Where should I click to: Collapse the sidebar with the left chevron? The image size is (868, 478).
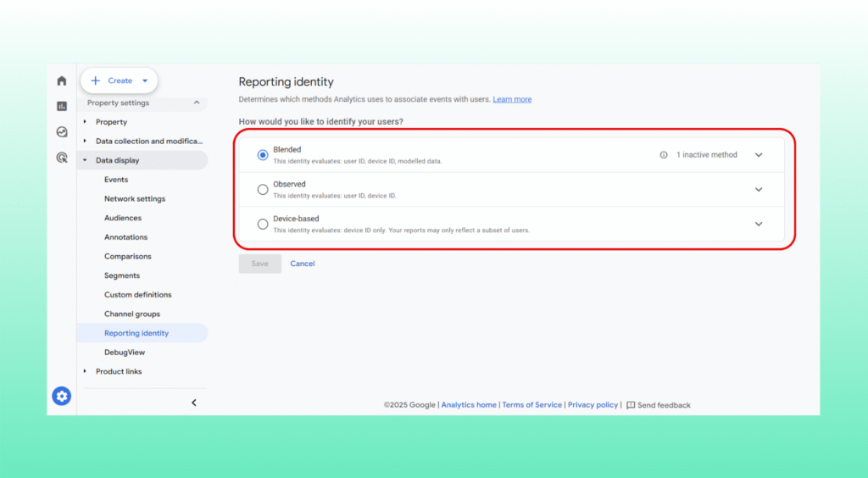click(193, 403)
